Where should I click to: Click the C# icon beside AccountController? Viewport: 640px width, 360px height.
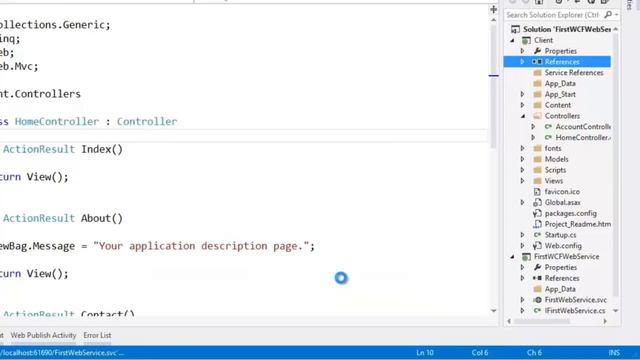click(548, 127)
